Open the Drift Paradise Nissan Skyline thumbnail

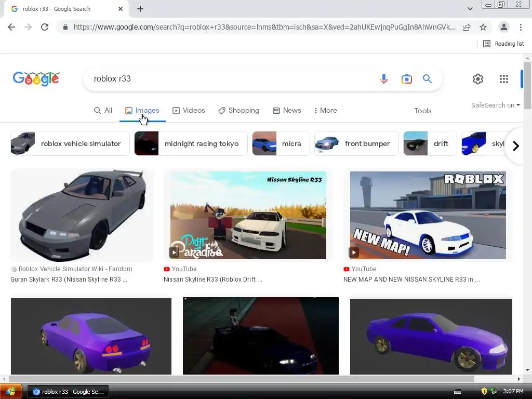[x=248, y=216]
